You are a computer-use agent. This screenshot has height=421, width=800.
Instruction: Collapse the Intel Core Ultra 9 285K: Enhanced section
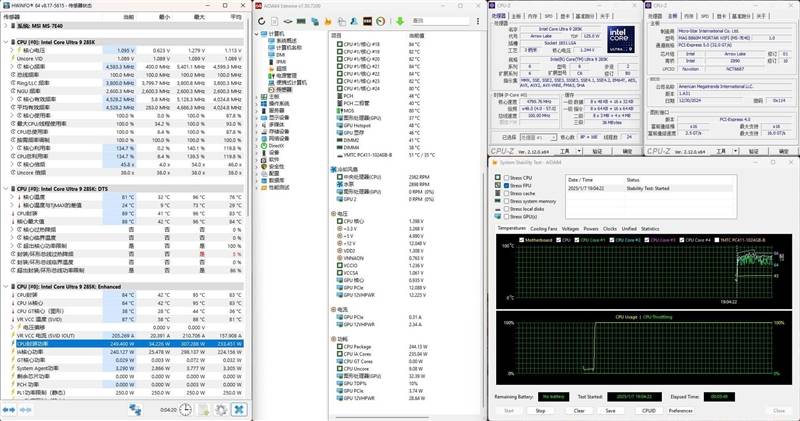[6, 287]
